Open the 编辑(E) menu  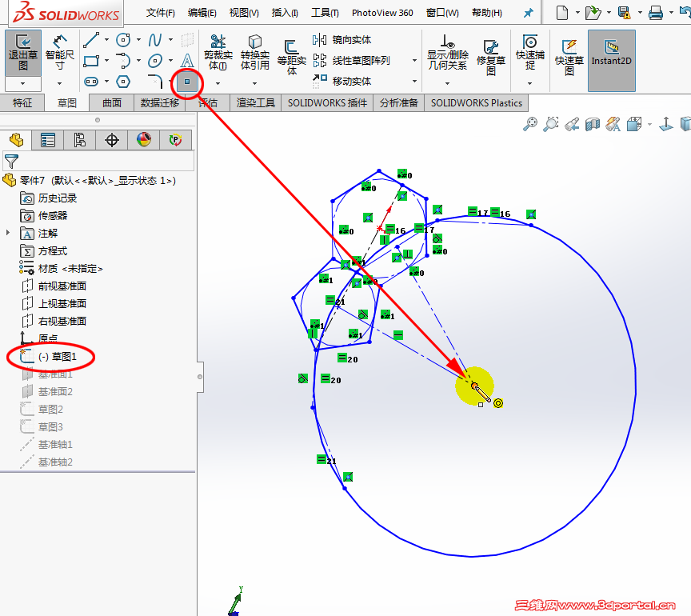pyautogui.click(x=202, y=13)
